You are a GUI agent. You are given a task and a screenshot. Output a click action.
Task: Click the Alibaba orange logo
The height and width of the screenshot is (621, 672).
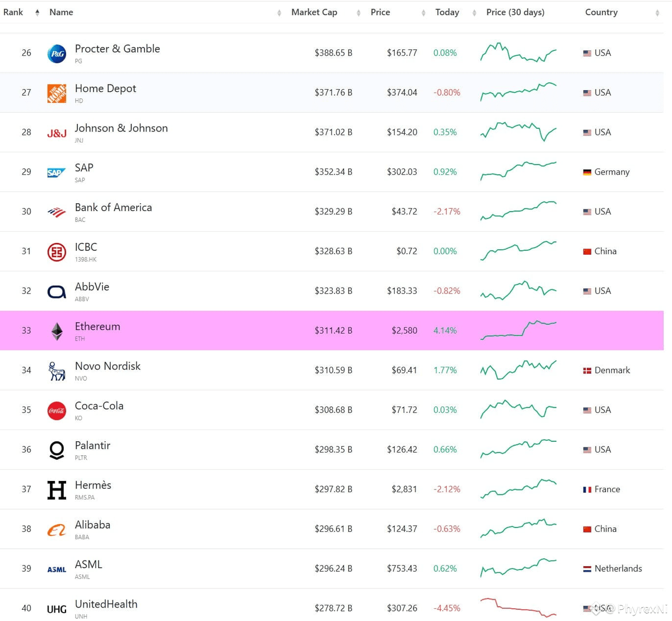[57, 530]
